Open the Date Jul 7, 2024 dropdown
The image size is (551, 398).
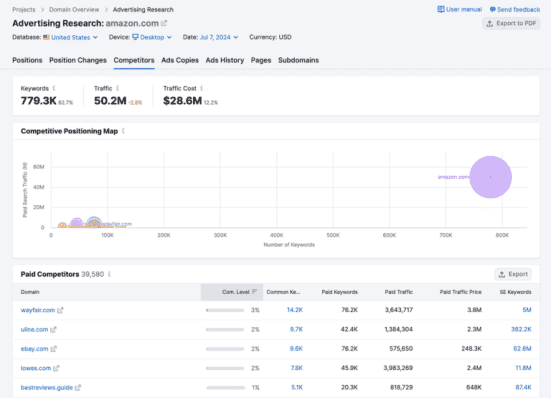219,37
